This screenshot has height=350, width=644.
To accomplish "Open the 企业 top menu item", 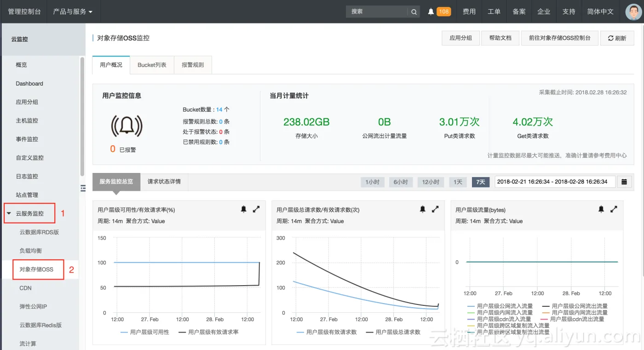I will 544,11.
